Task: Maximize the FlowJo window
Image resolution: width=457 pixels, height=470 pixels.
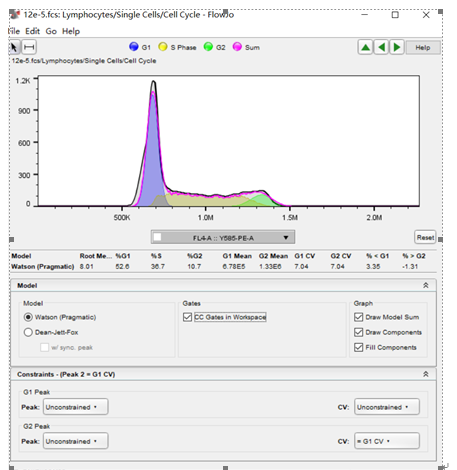Action: pyautogui.click(x=395, y=15)
